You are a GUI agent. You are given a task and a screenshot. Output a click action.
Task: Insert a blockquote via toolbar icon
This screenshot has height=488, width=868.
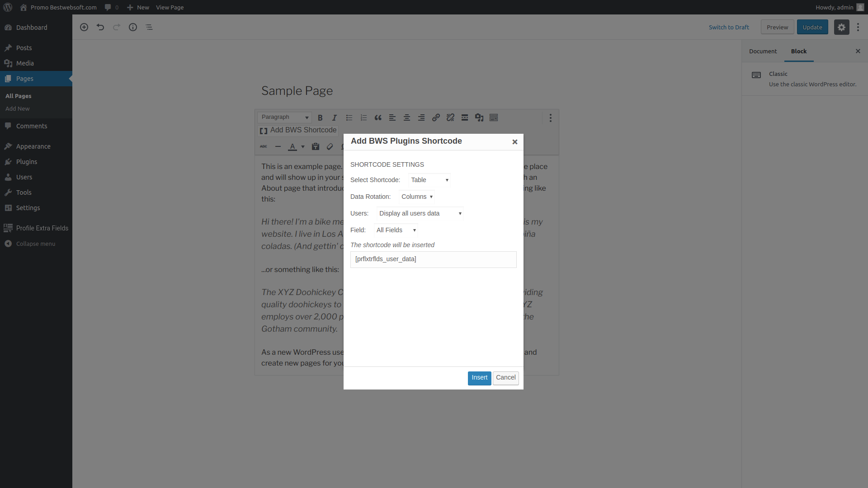coord(378,118)
